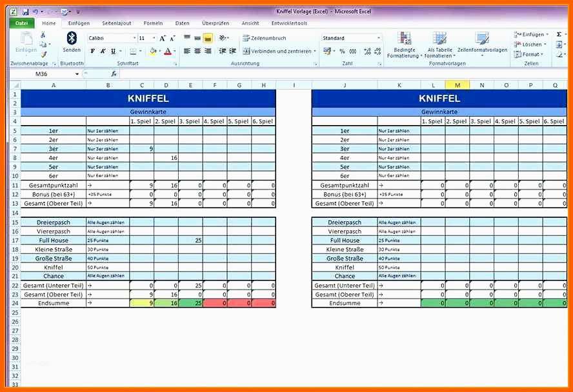This screenshot has width=573, height=392.
Task: Open the Standard number format dropdown
Action: click(378, 39)
